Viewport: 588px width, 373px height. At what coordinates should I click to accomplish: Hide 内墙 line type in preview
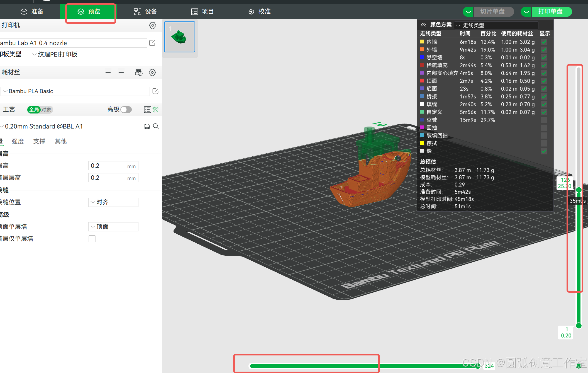(544, 42)
